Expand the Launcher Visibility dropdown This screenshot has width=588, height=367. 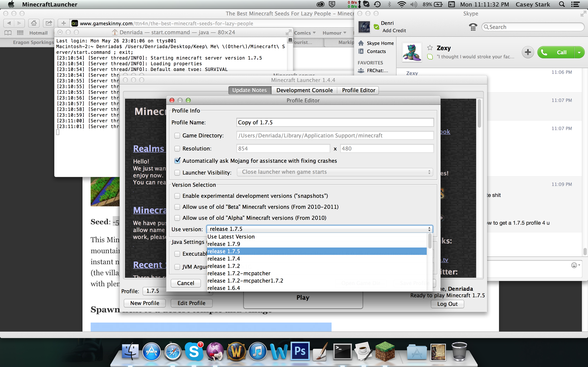(335, 172)
